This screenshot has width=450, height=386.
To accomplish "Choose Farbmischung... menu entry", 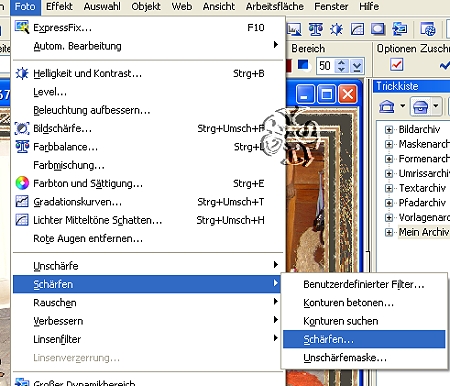I will [148, 165].
